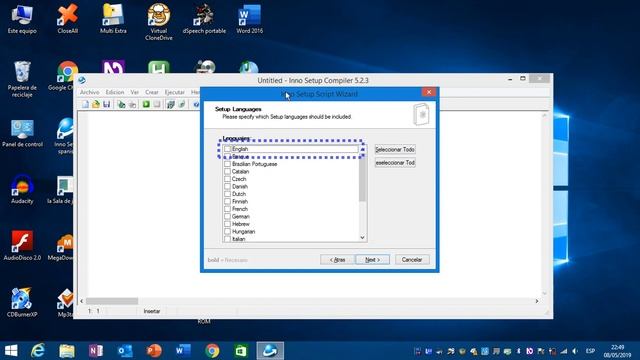
Task: Click the Compile script toolbar icon
Action: click(122, 104)
